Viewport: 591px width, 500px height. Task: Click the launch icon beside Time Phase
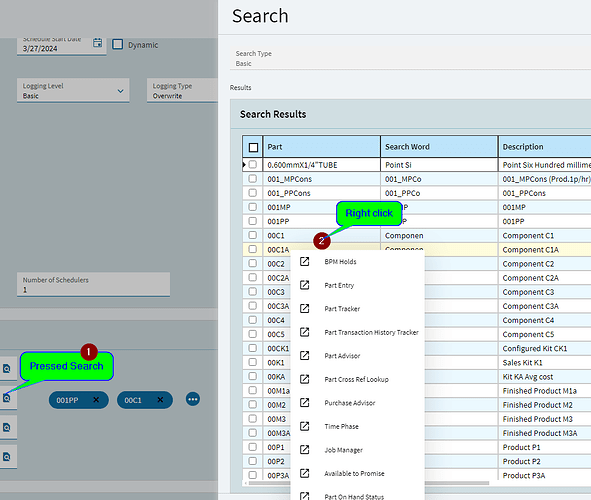tap(305, 426)
